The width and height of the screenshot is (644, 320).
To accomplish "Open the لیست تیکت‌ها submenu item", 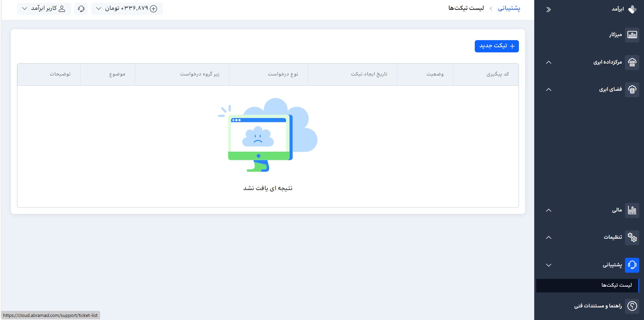I will [x=588, y=285].
